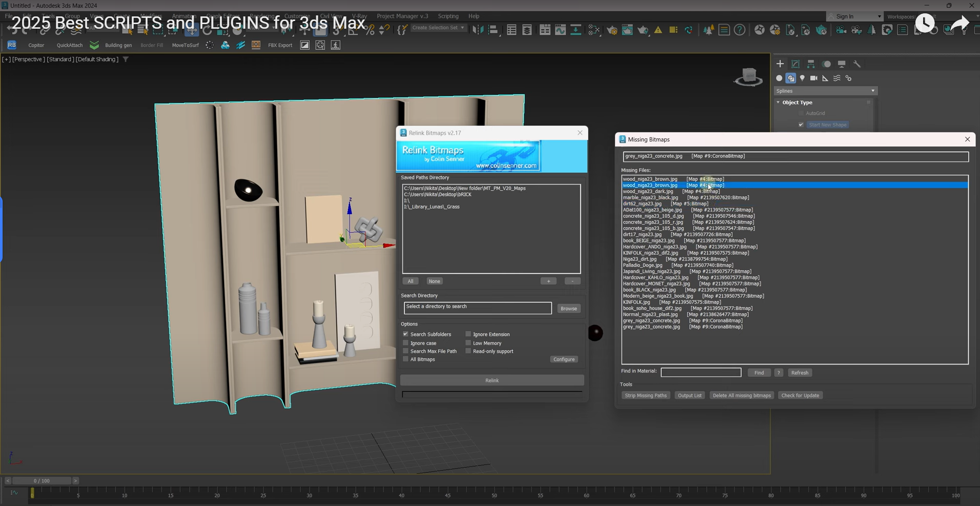The width and height of the screenshot is (980, 506).
Task: Click frame 50 on the timeline
Action: (x=494, y=494)
